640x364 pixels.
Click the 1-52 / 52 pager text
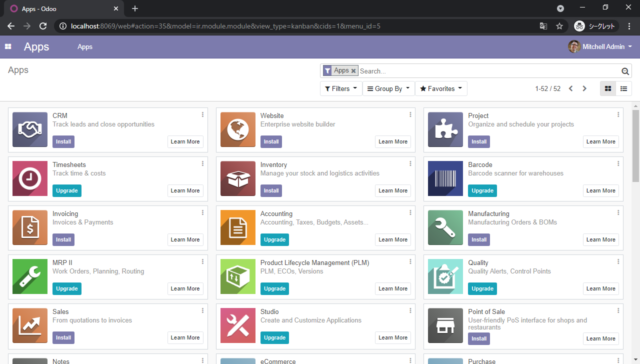coord(547,88)
